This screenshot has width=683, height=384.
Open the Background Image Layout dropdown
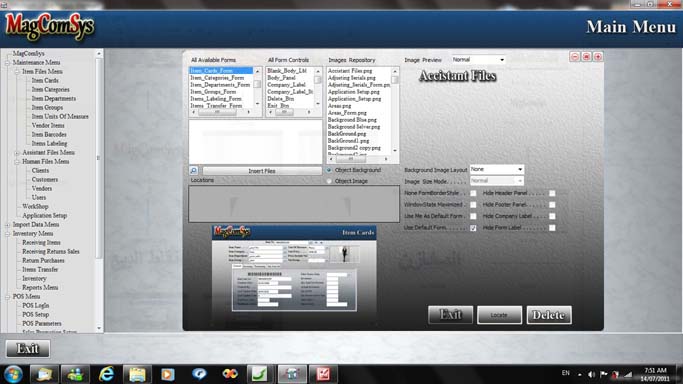point(497,169)
